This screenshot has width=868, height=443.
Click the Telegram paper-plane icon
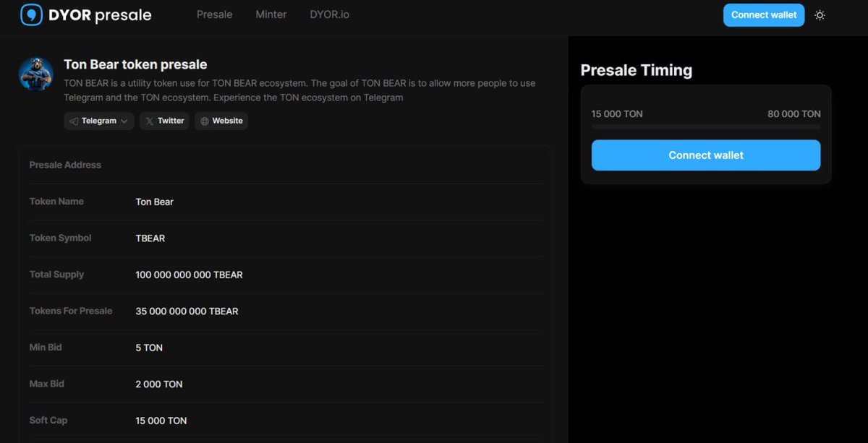click(x=74, y=121)
